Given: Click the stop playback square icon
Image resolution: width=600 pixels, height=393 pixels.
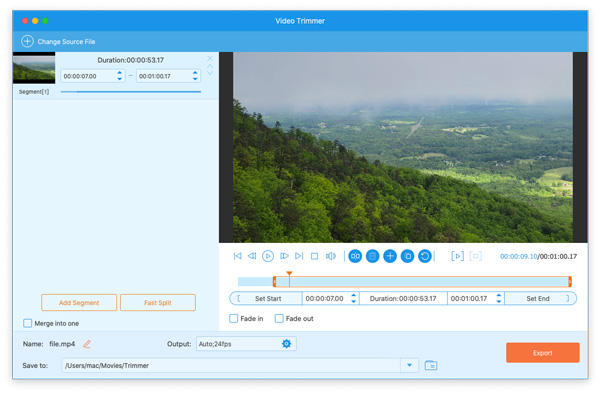Looking at the screenshot, I should (314, 256).
